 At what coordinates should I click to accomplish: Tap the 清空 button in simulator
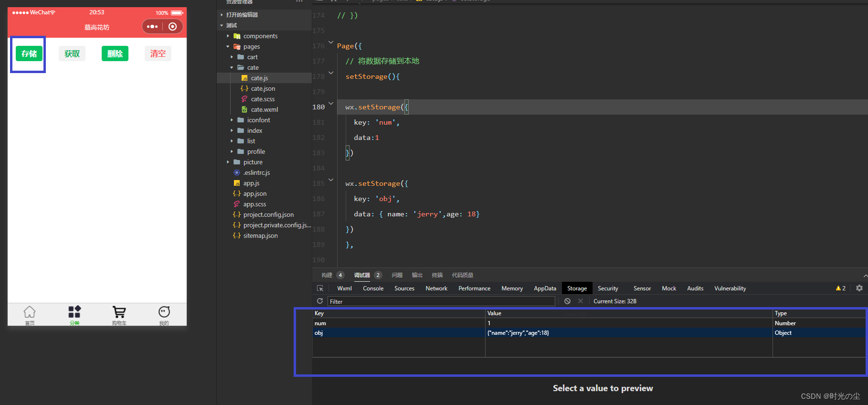158,53
